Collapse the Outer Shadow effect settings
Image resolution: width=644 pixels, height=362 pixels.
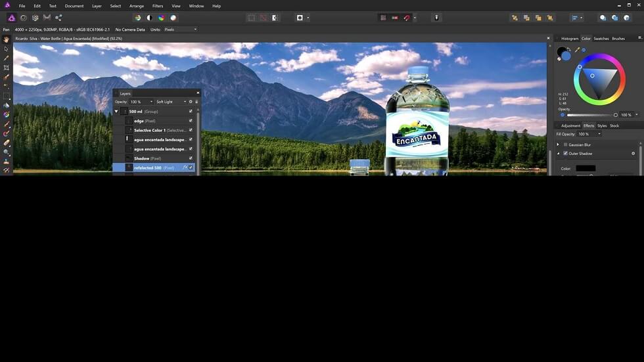tap(558, 153)
